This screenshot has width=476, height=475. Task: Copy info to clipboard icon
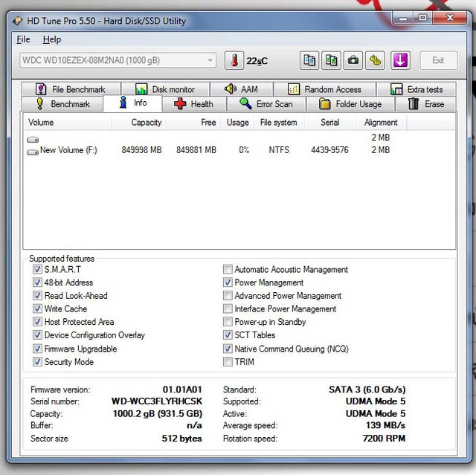click(x=309, y=60)
